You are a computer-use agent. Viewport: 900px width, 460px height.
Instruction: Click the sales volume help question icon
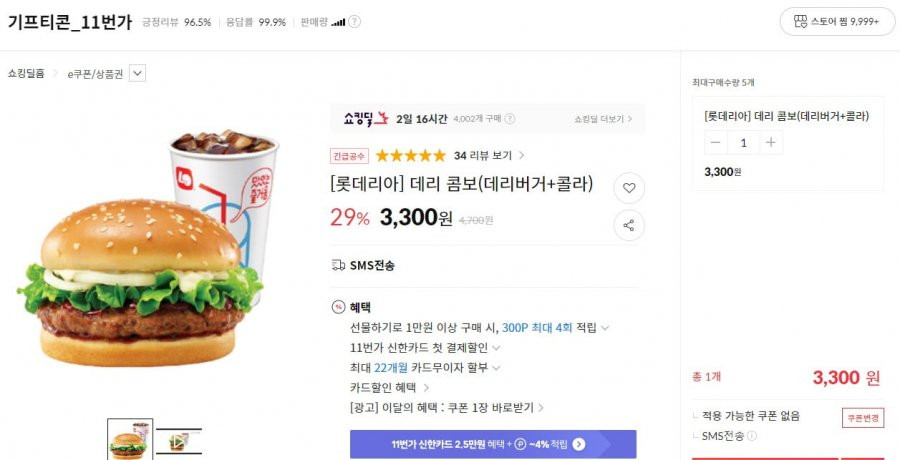355,22
